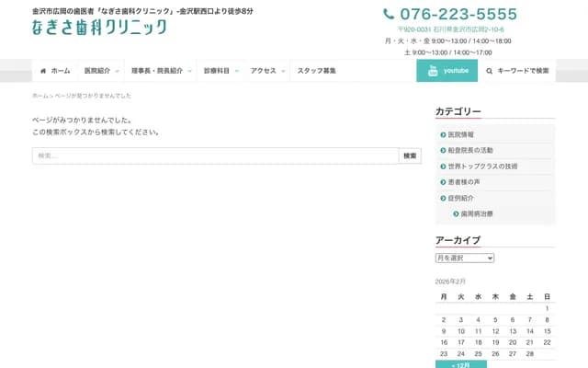The height and width of the screenshot is (368, 588).
Task: Click the arrow icon next to 歯周病治療
Action: (456, 213)
